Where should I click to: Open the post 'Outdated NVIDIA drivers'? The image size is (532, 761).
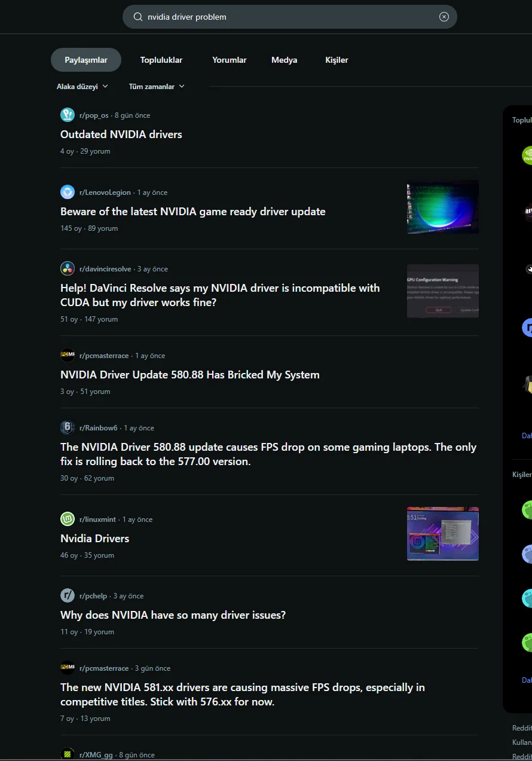[x=121, y=135]
